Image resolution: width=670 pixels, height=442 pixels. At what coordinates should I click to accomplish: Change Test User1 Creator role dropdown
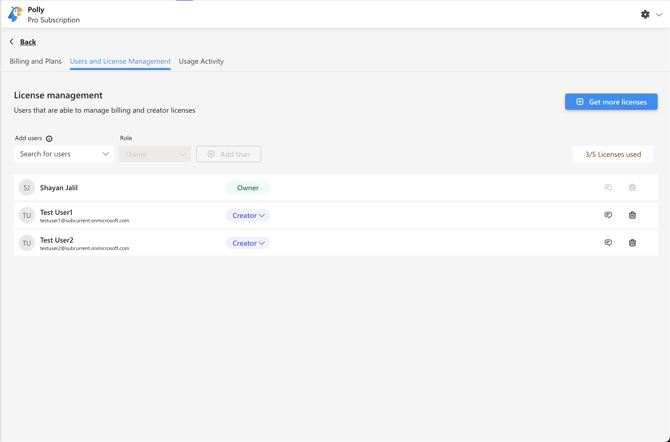tap(248, 215)
